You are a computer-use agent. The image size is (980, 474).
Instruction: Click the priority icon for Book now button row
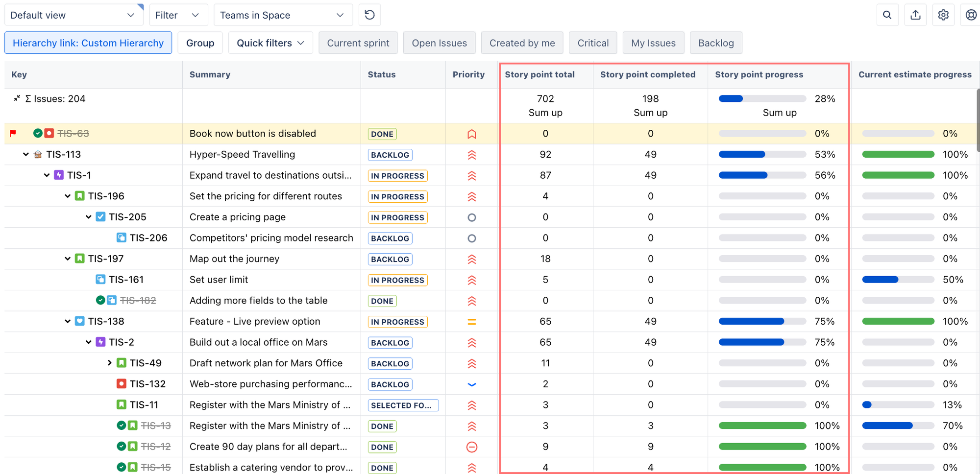click(x=472, y=134)
